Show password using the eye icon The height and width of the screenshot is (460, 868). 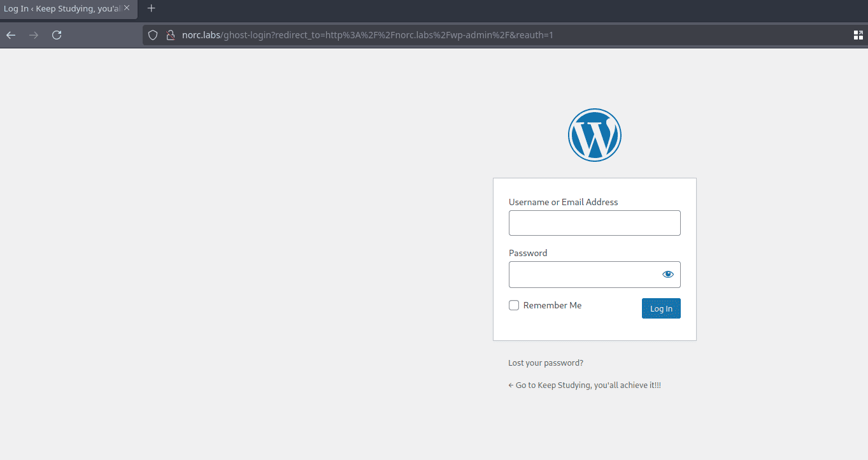[x=667, y=275]
